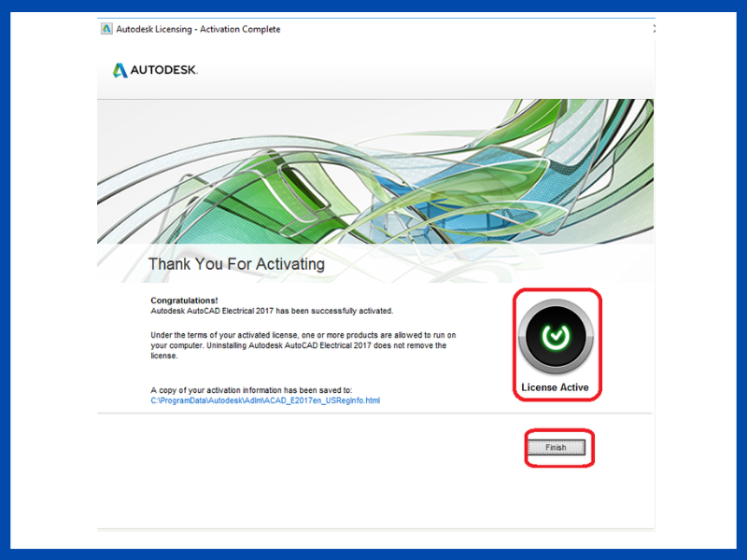The width and height of the screenshot is (747, 560).
Task: Click the 'A copy of your activation information' text
Action: [250, 390]
